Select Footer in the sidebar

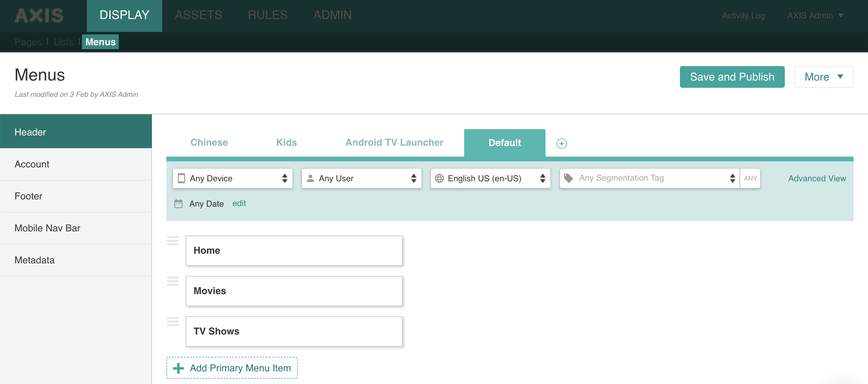[x=76, y=196]
